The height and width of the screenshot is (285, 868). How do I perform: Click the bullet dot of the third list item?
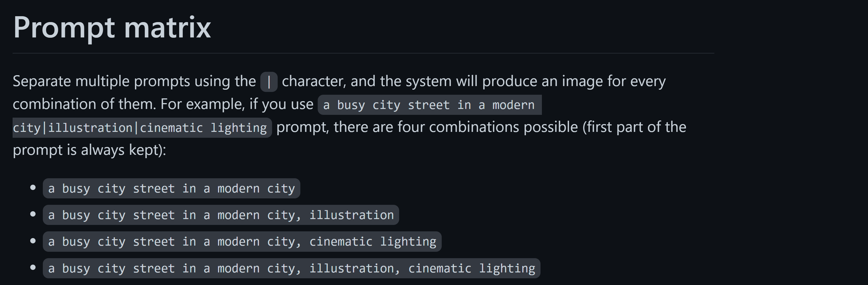[x=33, y=241]
